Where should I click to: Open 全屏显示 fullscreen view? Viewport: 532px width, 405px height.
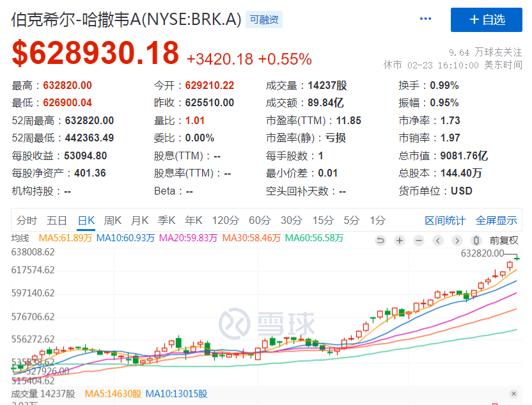pos(496,220)
